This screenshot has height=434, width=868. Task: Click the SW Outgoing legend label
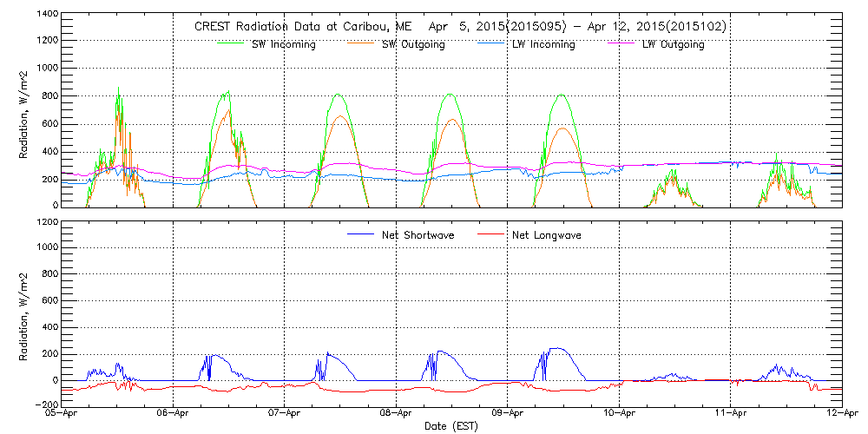click(x=413, y=44)
